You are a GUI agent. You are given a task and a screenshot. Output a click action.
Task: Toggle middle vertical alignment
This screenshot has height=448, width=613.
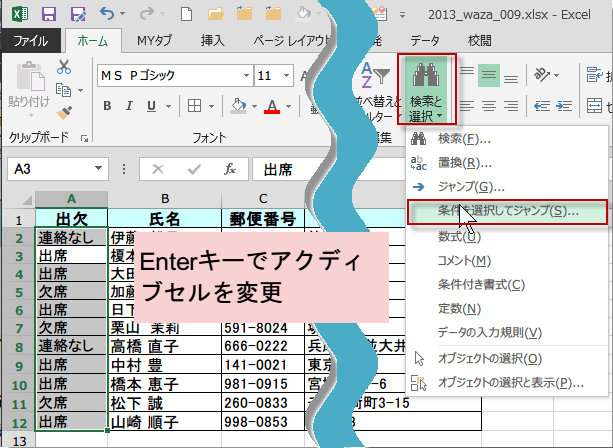coord(489,75)
